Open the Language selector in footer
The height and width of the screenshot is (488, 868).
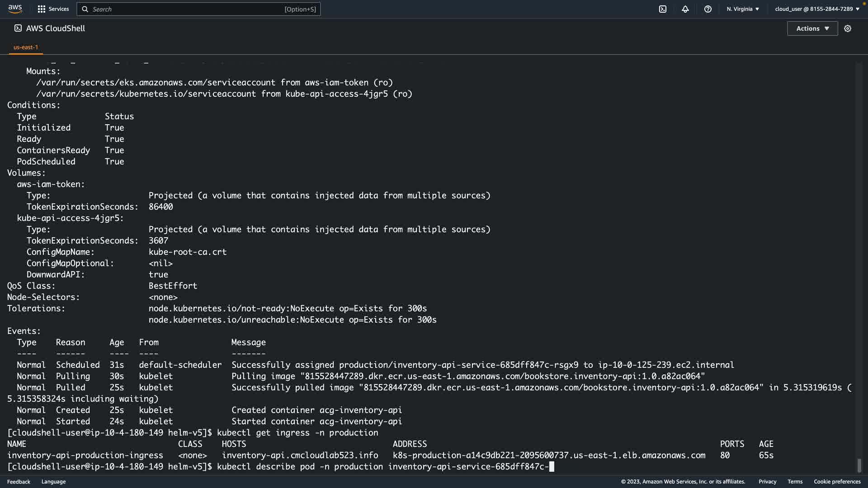click(53, 482)
